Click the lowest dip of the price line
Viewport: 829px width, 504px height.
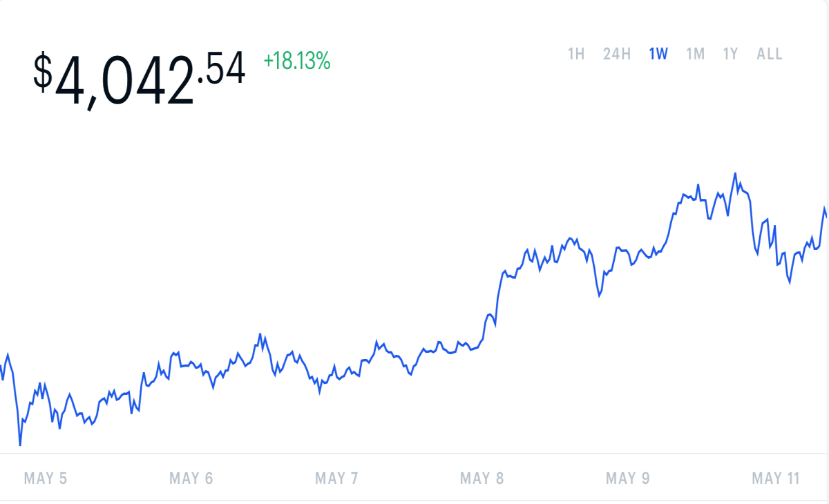point(20,445)
